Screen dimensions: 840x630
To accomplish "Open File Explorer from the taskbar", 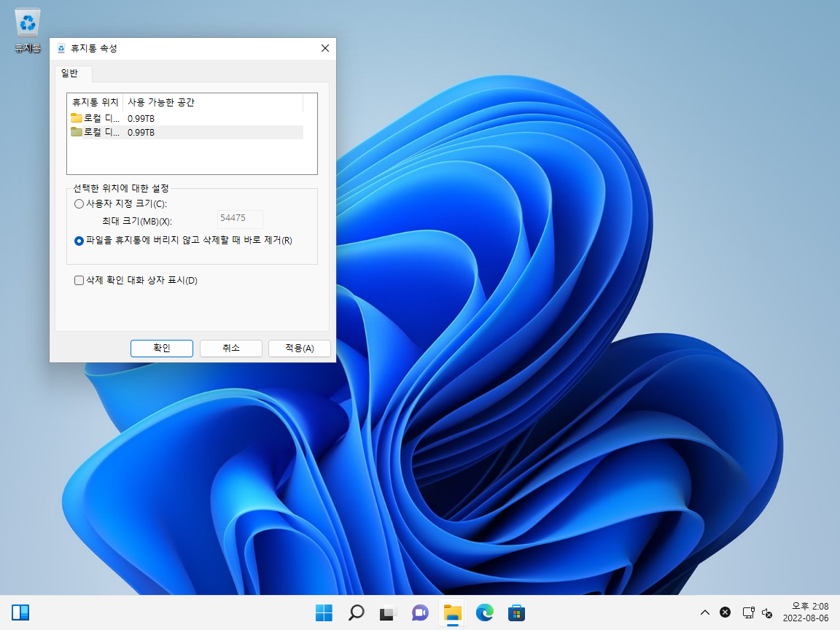I will point(452,612).
